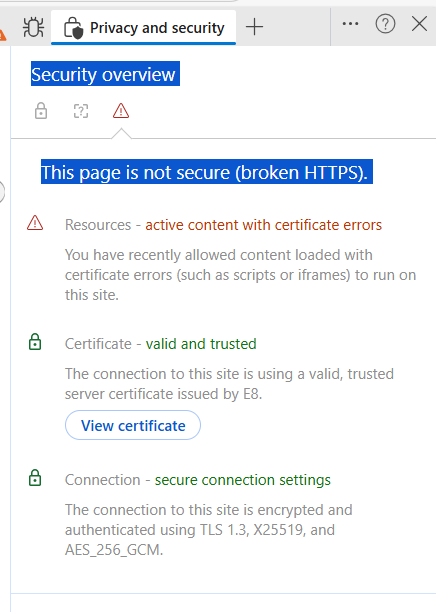436x612 pixels.
Task: Click the gray padlock summary icon
Action: [41, 111]
